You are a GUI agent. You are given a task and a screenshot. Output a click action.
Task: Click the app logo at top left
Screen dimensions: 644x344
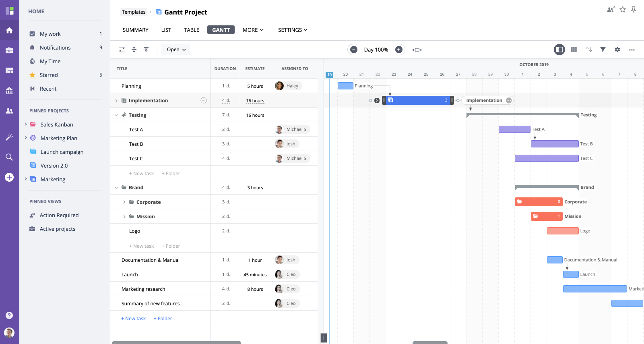(10, 10)
